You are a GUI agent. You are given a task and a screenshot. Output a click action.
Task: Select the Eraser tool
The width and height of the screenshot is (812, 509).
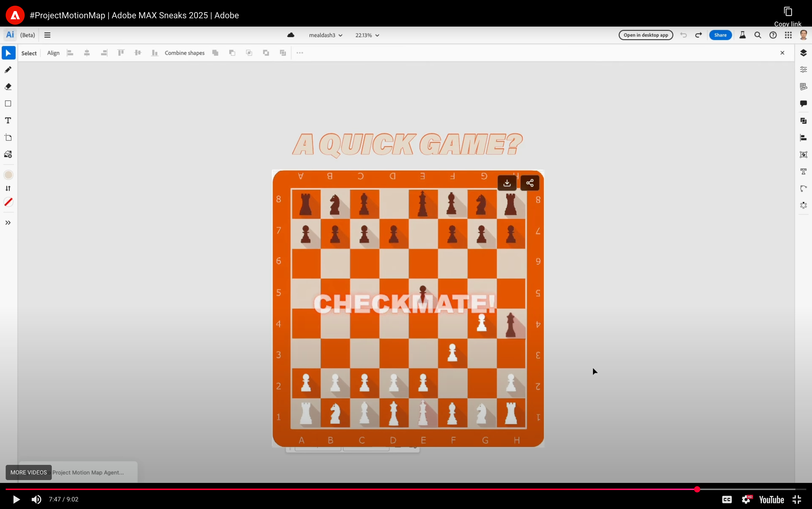click(x=8, y=87)
